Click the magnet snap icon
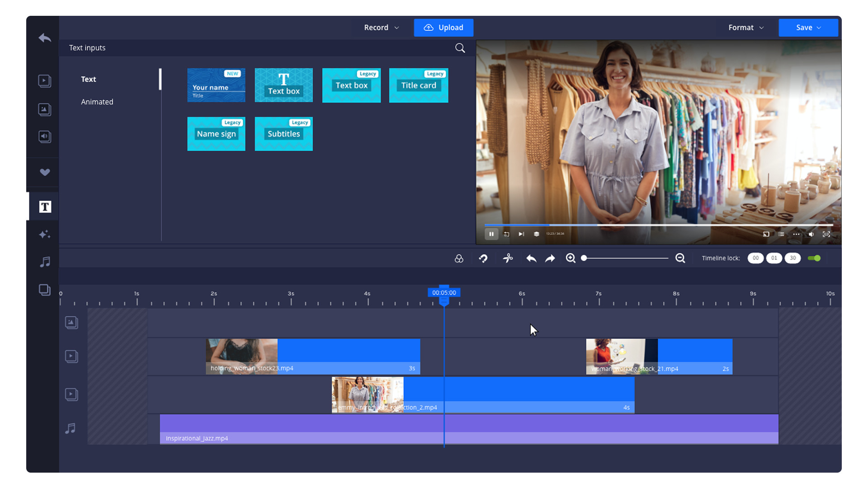 pos(483,258)
